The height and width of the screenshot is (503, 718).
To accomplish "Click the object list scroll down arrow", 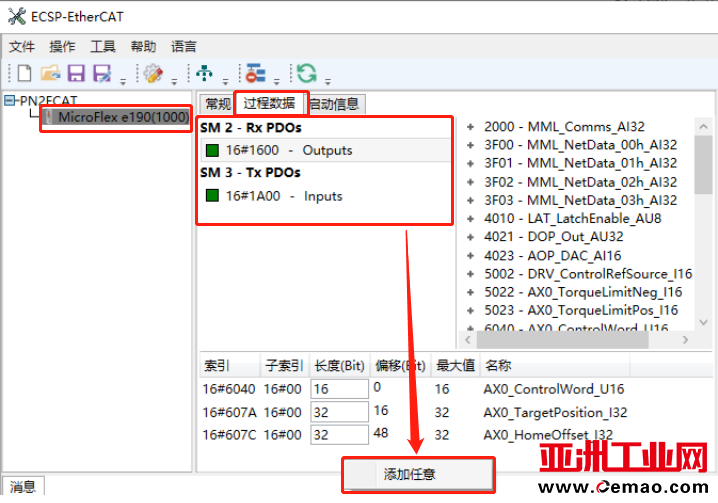I will pyautogui.click(x=703, y=323).
